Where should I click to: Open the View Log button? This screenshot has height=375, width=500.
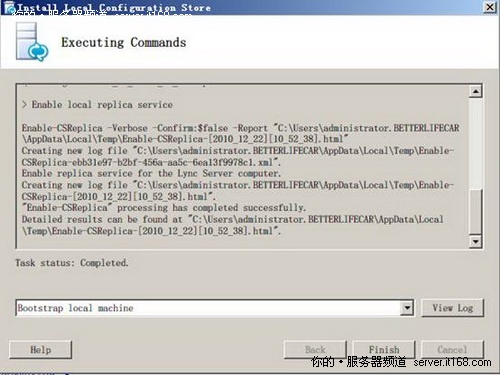(452, 308)
